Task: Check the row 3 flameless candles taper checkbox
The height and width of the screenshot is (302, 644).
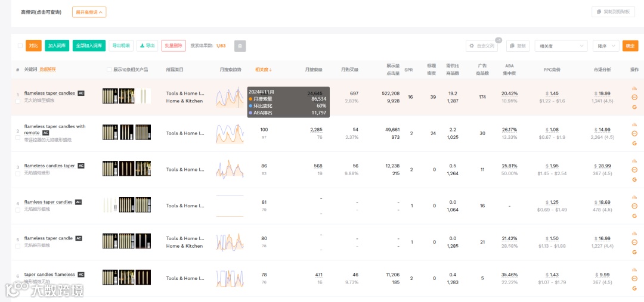Action: pyautogui.click(x=18, y=173)
